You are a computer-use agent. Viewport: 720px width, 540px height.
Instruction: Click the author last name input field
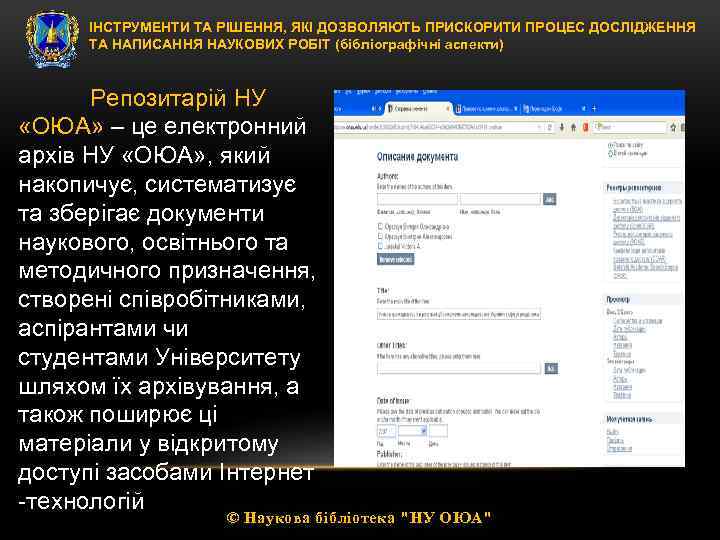[417, 199]
